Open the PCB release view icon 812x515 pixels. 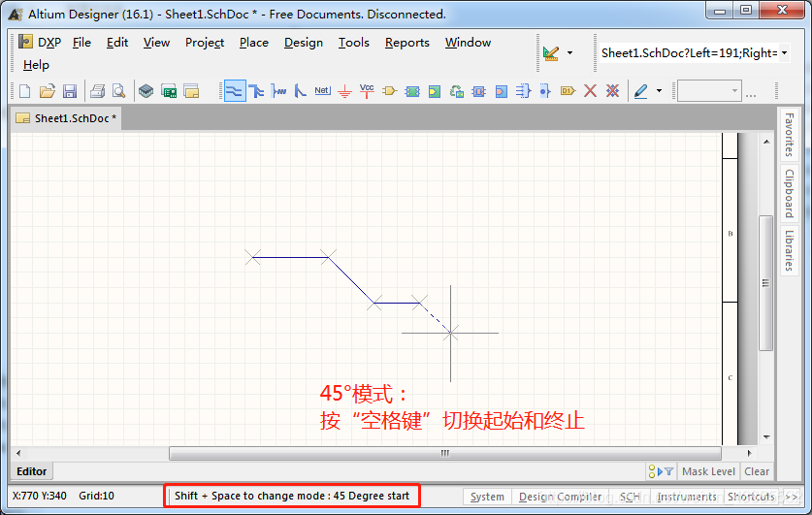[169, 91]
